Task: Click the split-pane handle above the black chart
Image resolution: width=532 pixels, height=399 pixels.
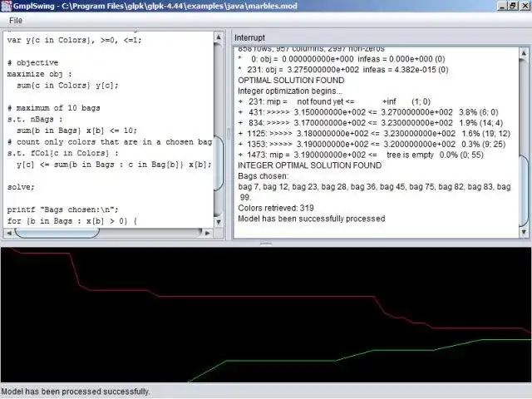Action: coord(266,244)
